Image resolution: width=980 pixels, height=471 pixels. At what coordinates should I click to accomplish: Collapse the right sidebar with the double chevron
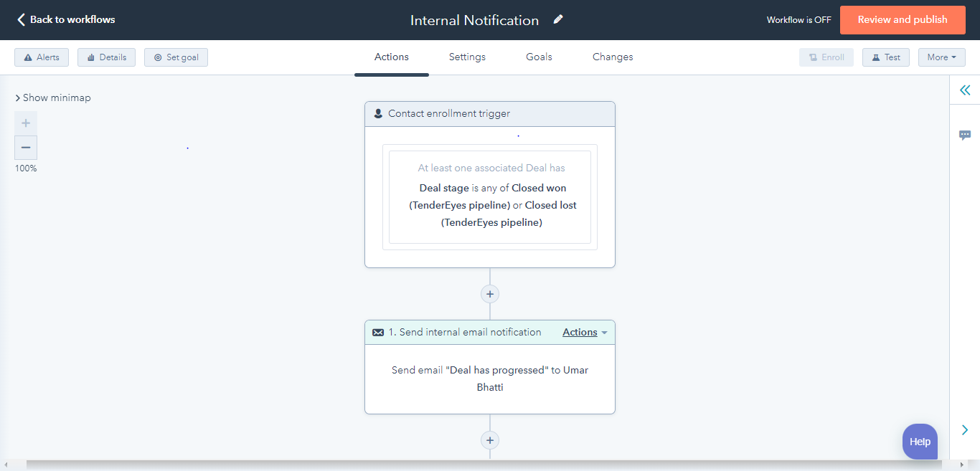965,90
